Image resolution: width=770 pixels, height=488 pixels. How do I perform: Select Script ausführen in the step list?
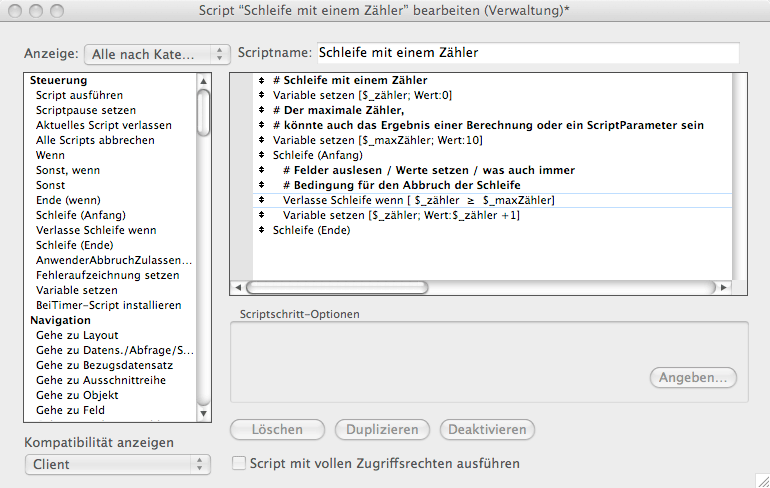(x=82, y=95)
